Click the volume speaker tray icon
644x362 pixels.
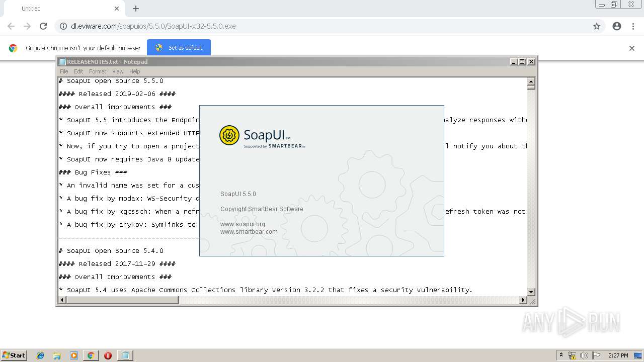tap(584, 355)
